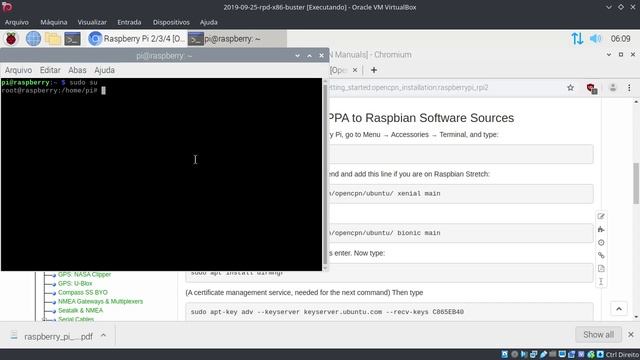Viewport: 640px width, 360px height.
Task: Launch the web browser globe icon
Action: coord(33,39)
